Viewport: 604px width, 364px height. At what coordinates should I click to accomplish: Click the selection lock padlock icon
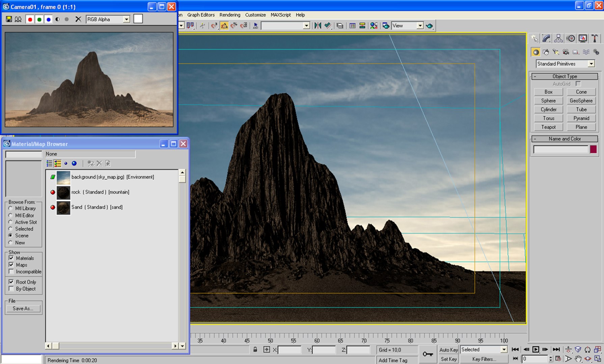point(255,350)
